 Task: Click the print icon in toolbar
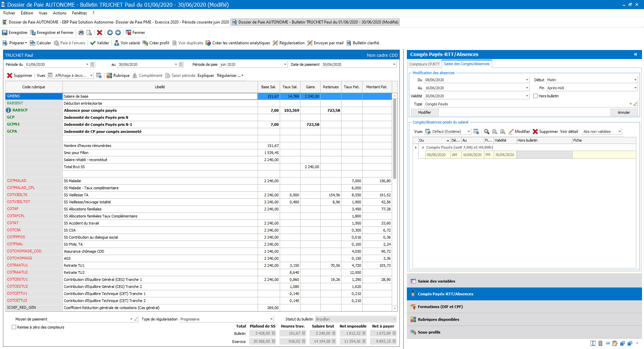(81, 33)
